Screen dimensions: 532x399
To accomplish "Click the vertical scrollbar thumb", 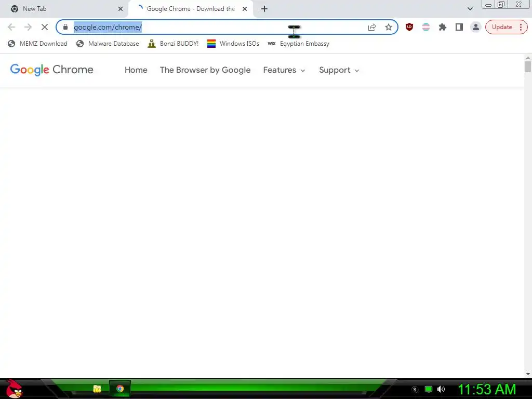I will click(x=528, y=66).
